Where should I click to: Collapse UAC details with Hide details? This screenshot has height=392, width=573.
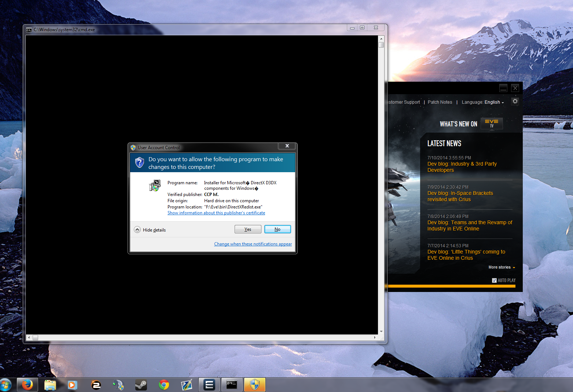pos(150,230)
